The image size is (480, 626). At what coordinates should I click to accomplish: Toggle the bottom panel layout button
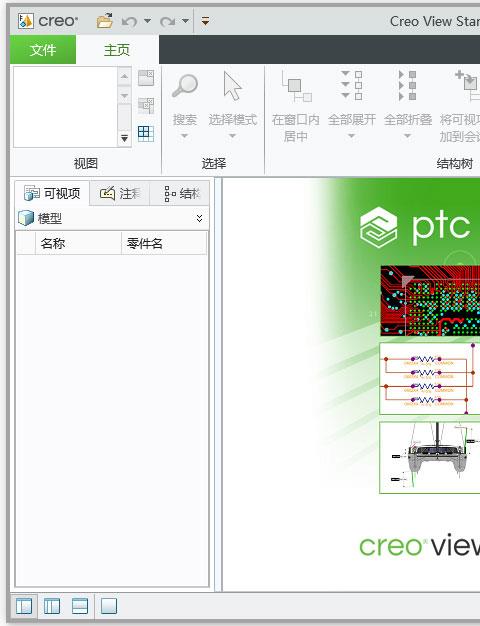pos(80,606)
